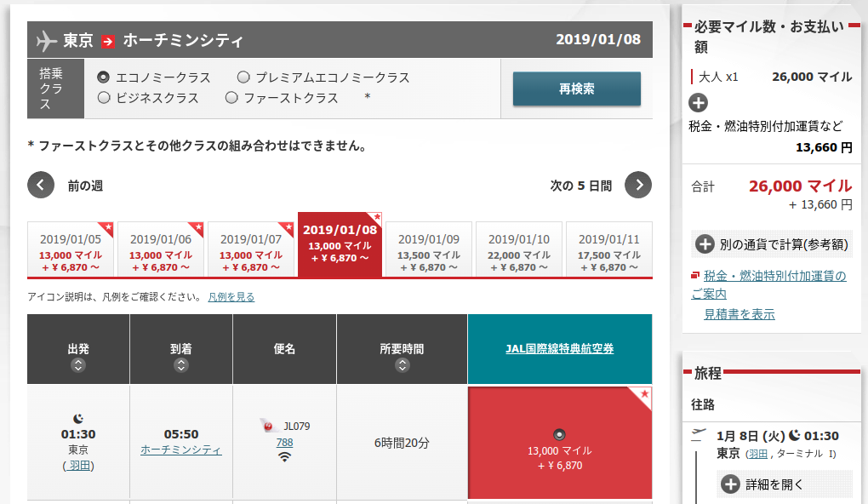Click the red arrow between 東京 and ホーチミンシティ
This screenshot has height=504, width=868.
point(108,41)
